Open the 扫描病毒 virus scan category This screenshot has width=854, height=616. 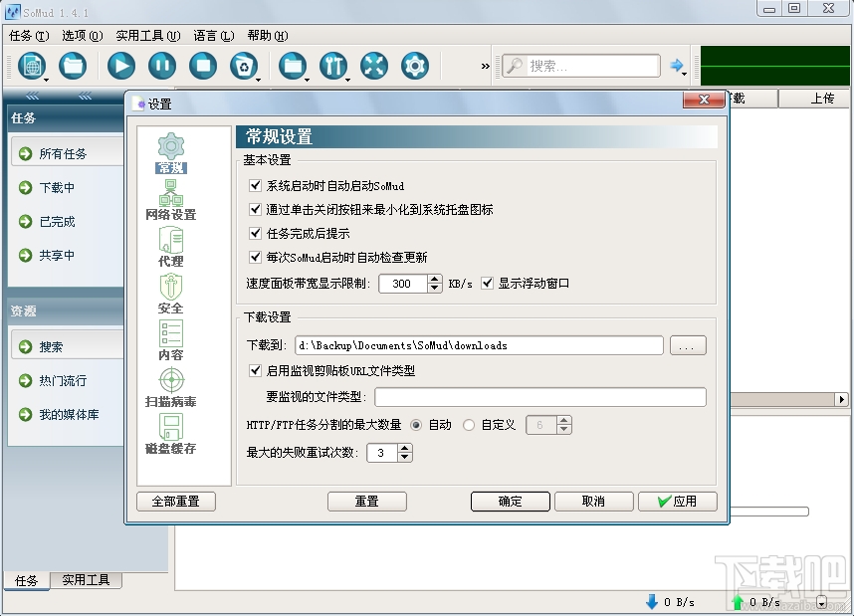171,387
